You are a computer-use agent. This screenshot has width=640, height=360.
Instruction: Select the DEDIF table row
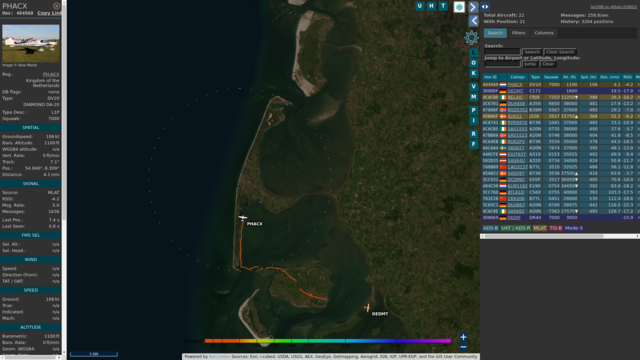coord(561,218)
